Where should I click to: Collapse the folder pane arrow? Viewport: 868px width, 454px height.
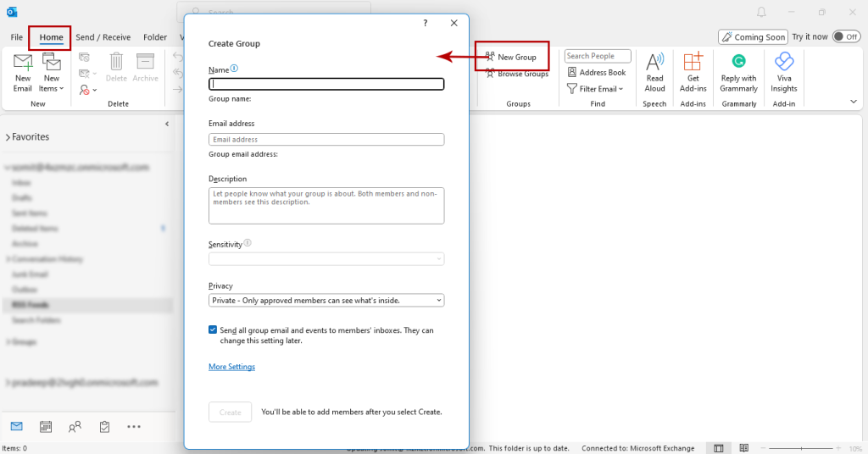pyautogui.click(x=167, y=124)
